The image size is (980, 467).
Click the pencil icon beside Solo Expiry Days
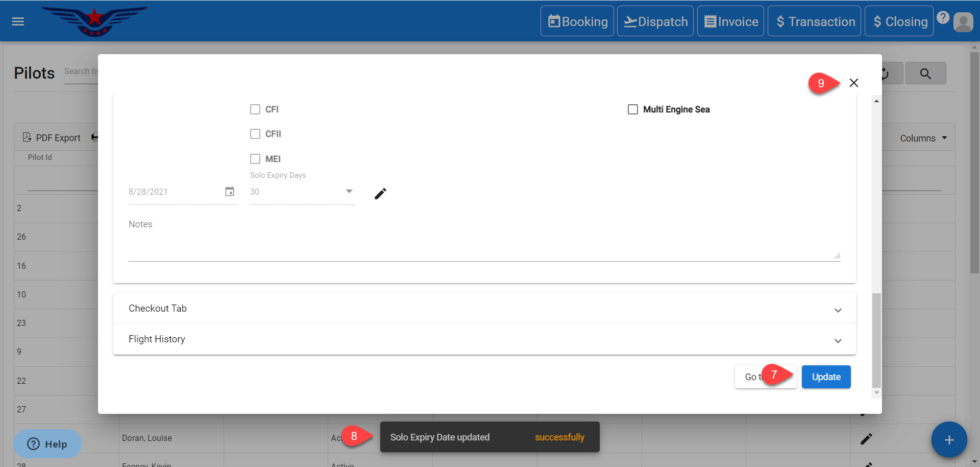380,194
